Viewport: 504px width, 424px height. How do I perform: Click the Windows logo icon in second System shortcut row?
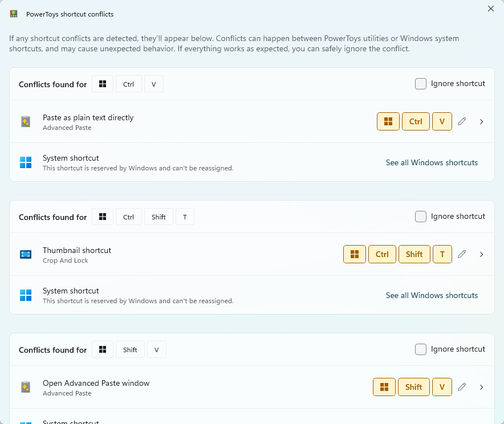pos(25,295)
